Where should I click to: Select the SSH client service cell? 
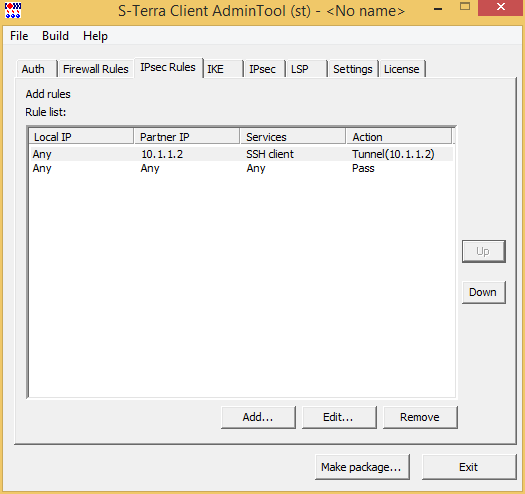pos(270,154)
